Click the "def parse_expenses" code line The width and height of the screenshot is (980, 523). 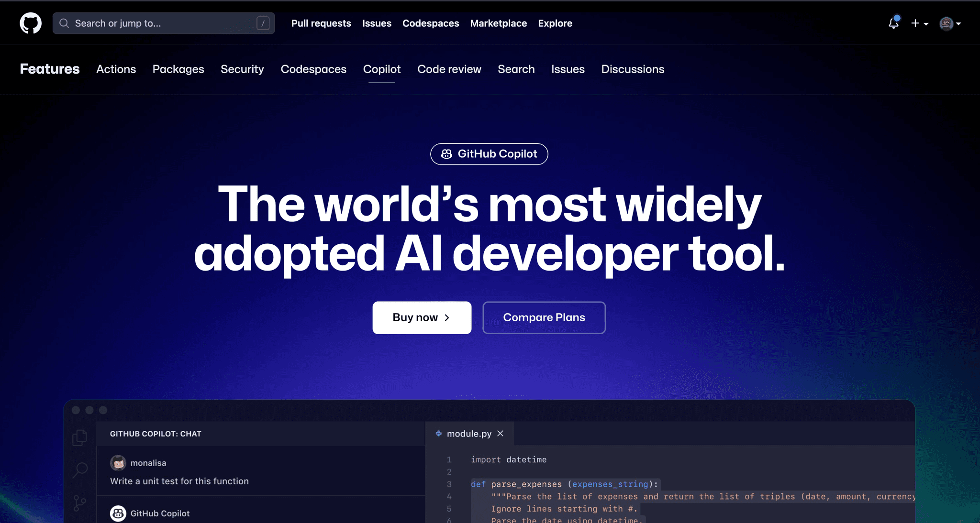point(565,484)
